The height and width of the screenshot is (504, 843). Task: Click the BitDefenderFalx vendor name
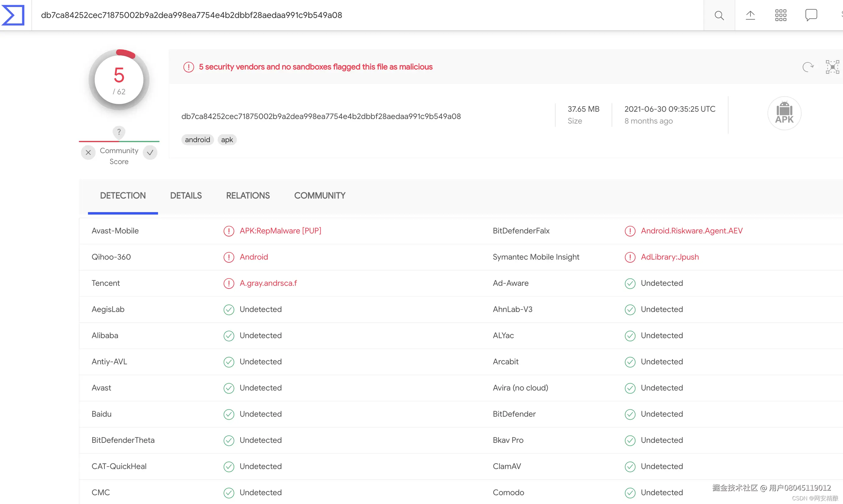[521, 231]
